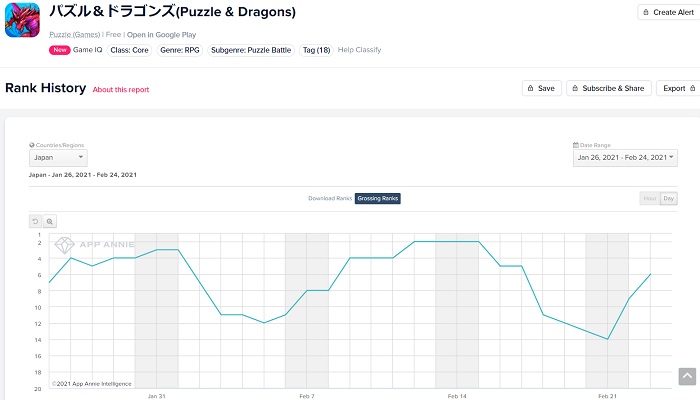Click the Puzzle & Dragons app title
700x400 pixels.
point(172,12)
